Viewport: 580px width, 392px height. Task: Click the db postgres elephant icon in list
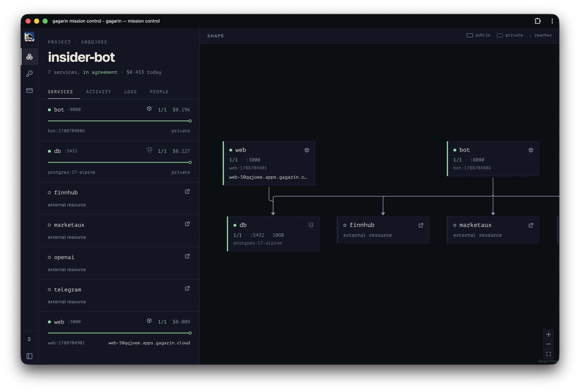tap(149, 150)
